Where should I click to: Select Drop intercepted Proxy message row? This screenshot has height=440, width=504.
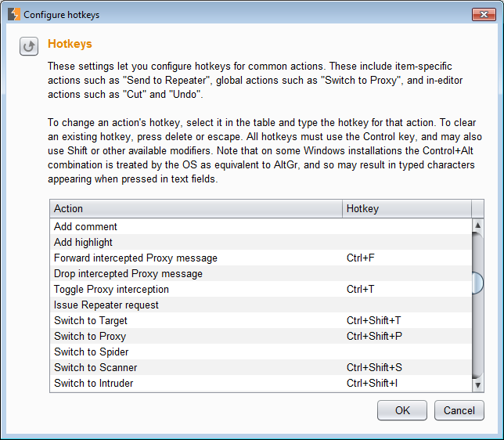(261, 274)
